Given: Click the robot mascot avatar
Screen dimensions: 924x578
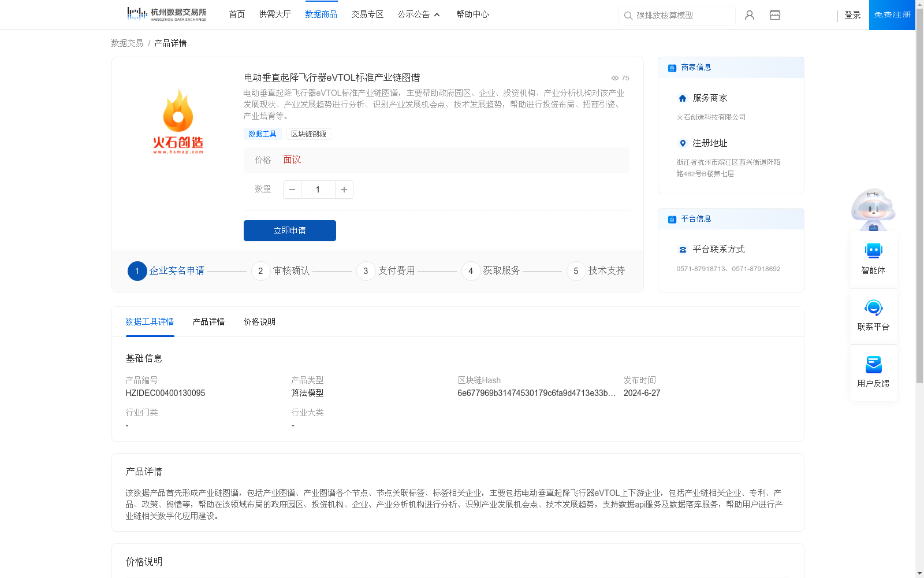Looking at the screenshot, I should (x=873, y=209).
